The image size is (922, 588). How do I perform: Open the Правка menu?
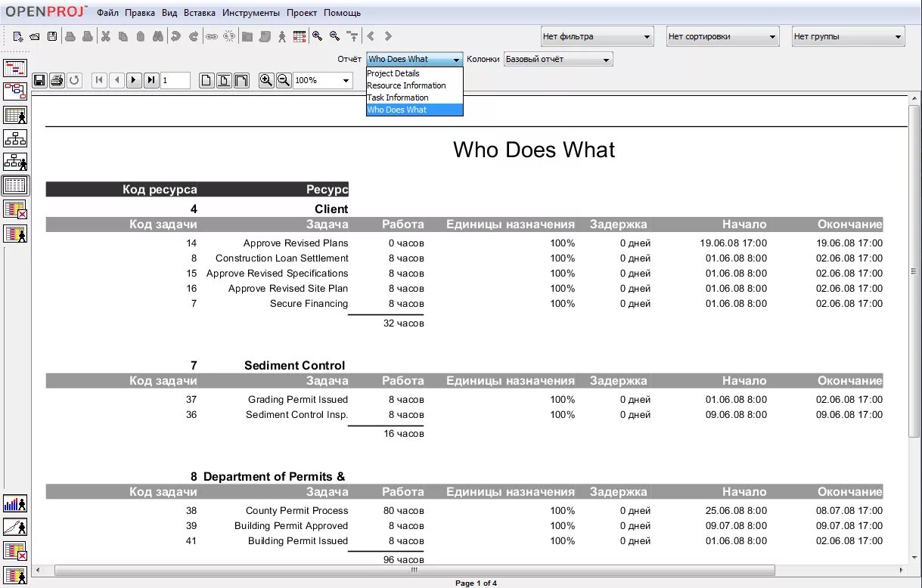tap(140, 13)
